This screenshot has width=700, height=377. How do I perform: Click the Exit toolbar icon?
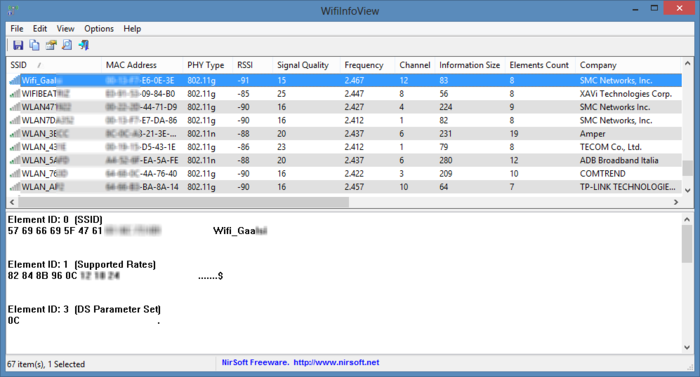coord(83,45)
